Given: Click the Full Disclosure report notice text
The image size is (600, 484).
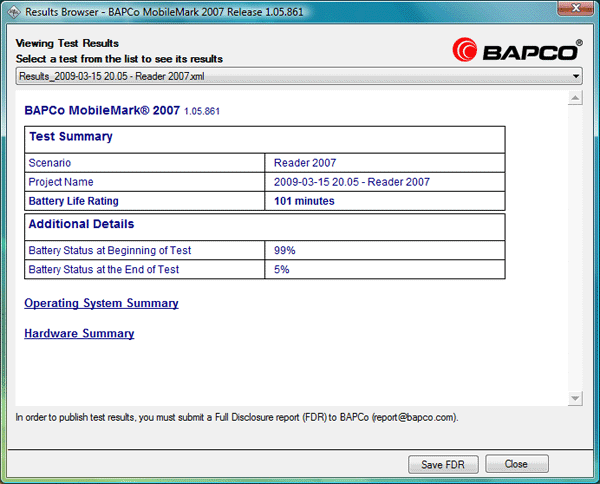Looking at the screenshot, I should tap(237, 417).
